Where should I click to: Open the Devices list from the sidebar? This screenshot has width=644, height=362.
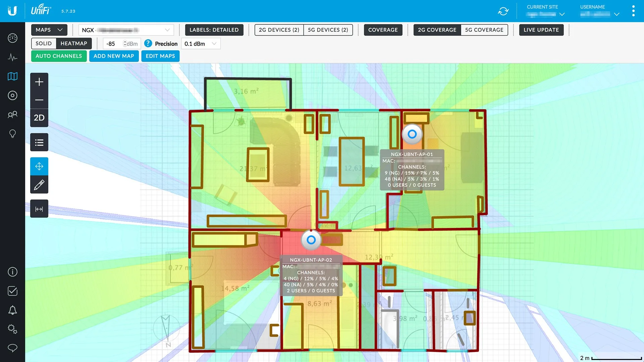tap(12, 95)
